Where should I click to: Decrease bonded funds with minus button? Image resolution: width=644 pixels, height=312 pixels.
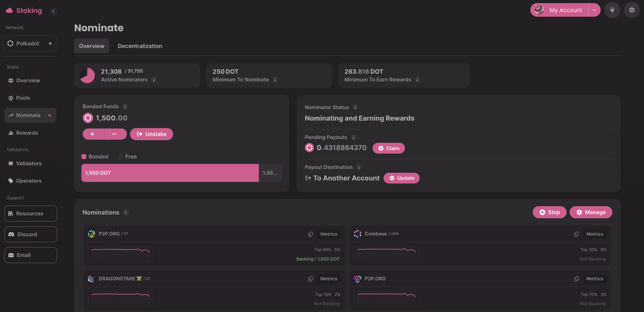coord(115,134)
